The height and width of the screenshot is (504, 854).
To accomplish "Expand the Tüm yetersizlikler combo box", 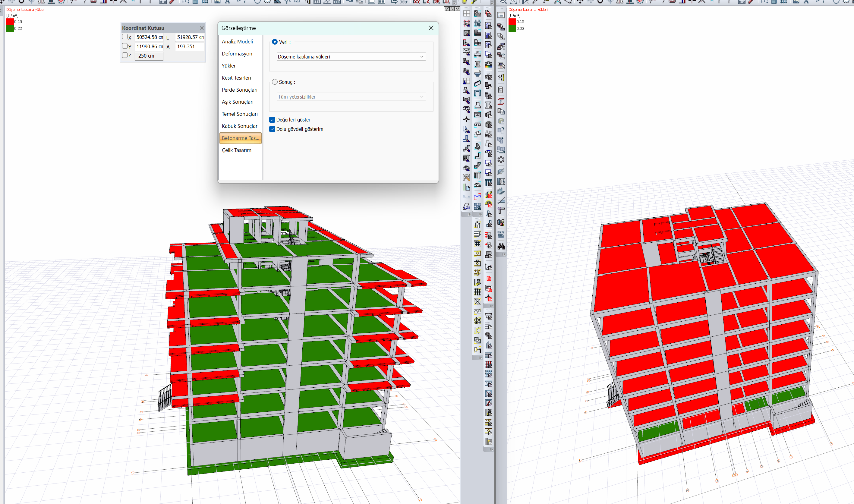I will (x=351, y=97).
